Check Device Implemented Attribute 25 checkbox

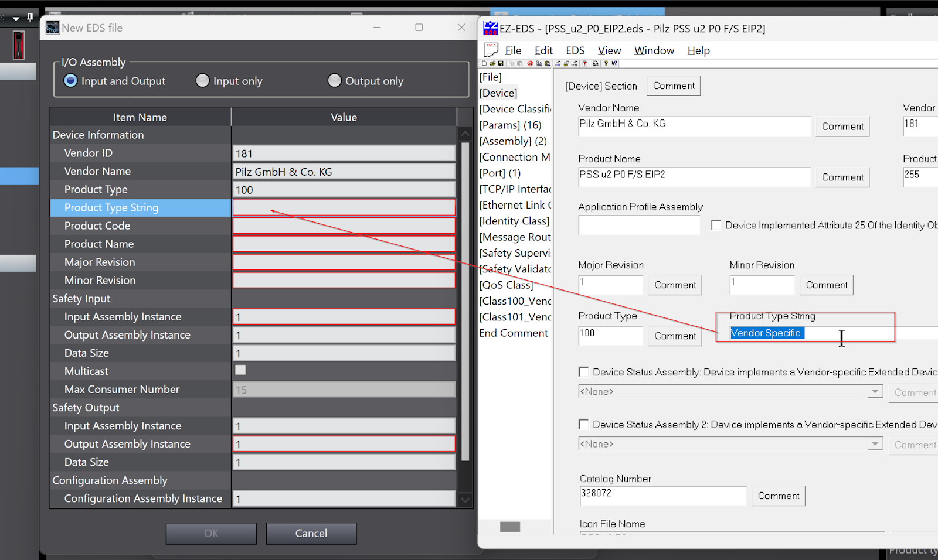click(716, 225)
